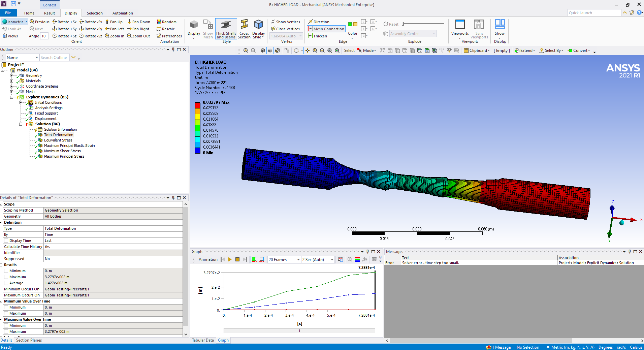Switch to the Selection ribbon tab
The width and height of the screenshot is (644, 350).
95,13
